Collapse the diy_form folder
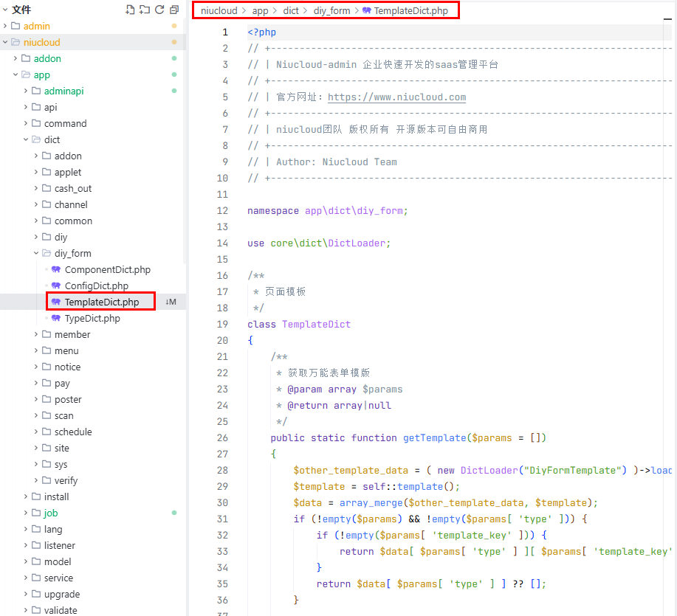 pyautogui.click(x=72, y=253)
